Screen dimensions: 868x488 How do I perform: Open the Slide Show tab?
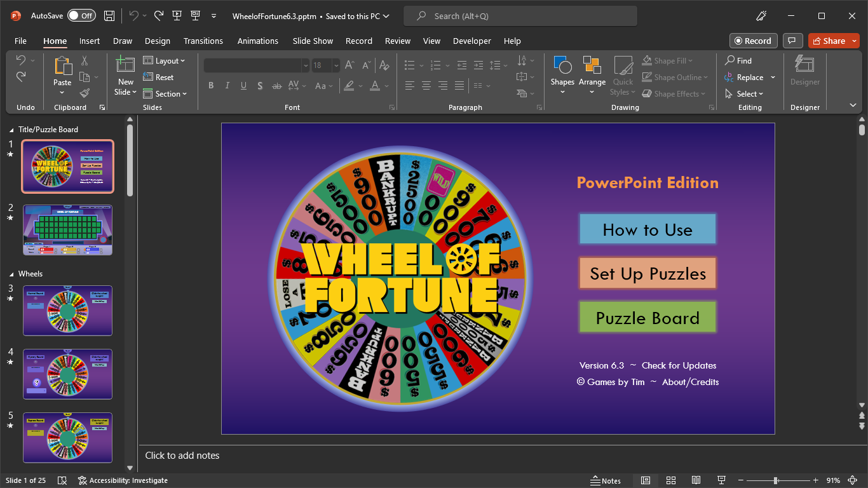(x=313, y=41)
